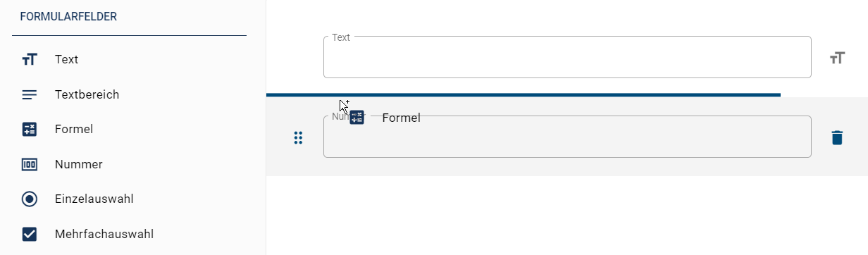Image resolution: width=868 pixels, height=255 pixels.
Task: Click the Textbereich lines icon
Action: pos(29,94)
